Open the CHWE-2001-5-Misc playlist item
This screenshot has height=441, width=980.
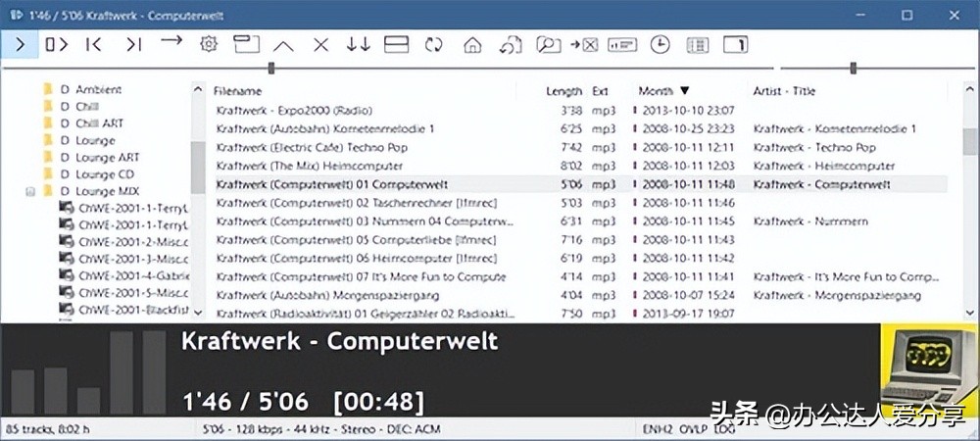124,292
